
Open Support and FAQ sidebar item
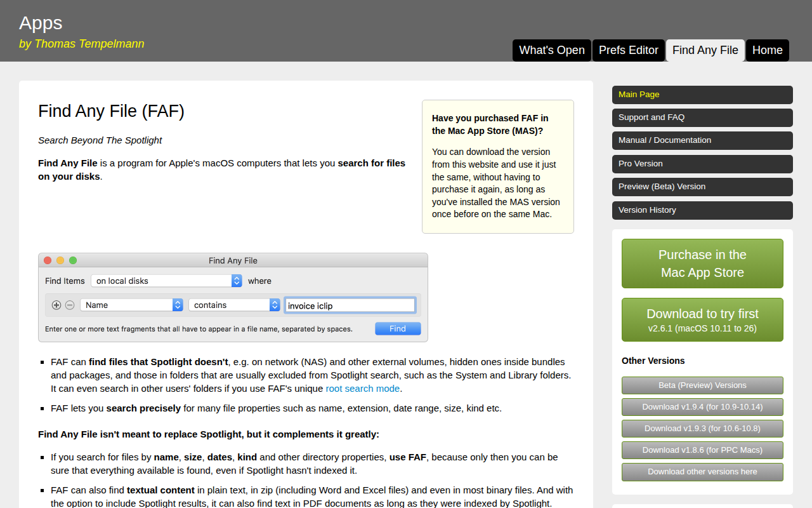pos(702,117)
